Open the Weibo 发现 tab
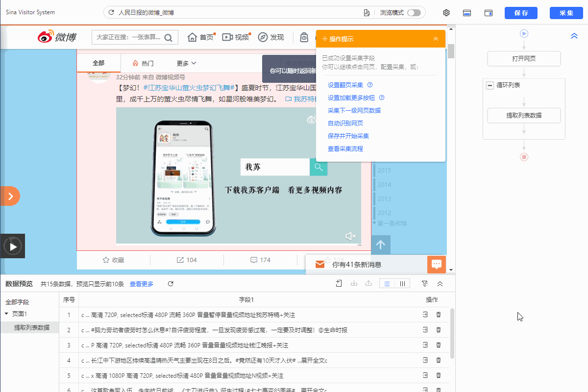 (x=271, y=37)
